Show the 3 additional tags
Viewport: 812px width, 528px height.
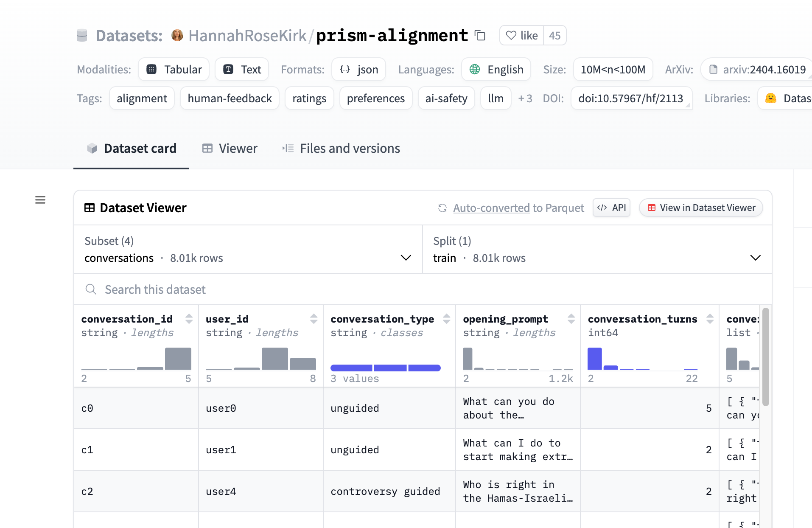coord(525,98)
